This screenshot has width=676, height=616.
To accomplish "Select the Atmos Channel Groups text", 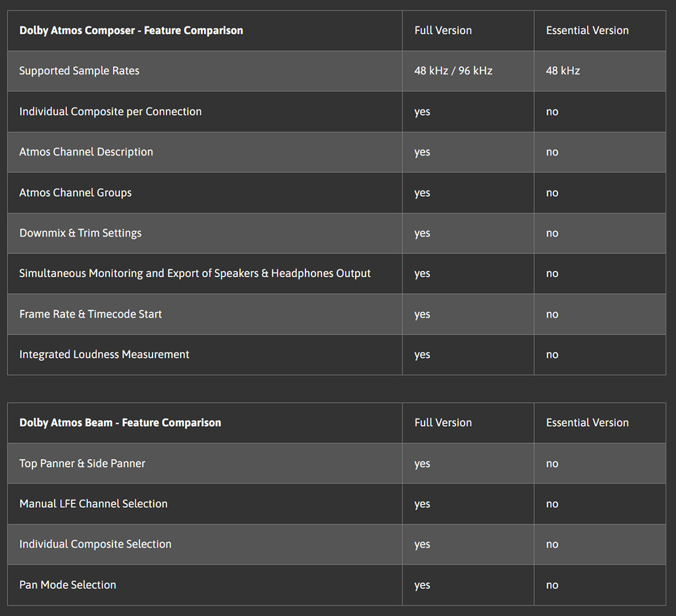I will click(76, 192).
